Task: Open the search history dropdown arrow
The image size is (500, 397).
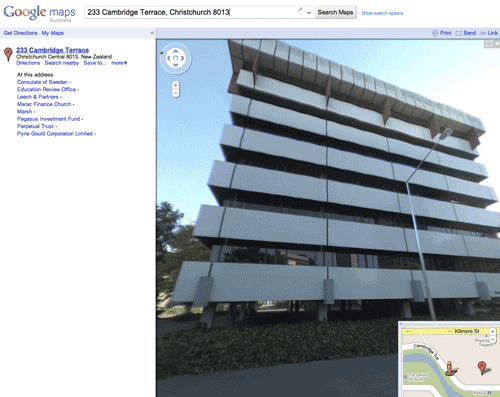Action: pyautogui.click(x=309, y=13)
